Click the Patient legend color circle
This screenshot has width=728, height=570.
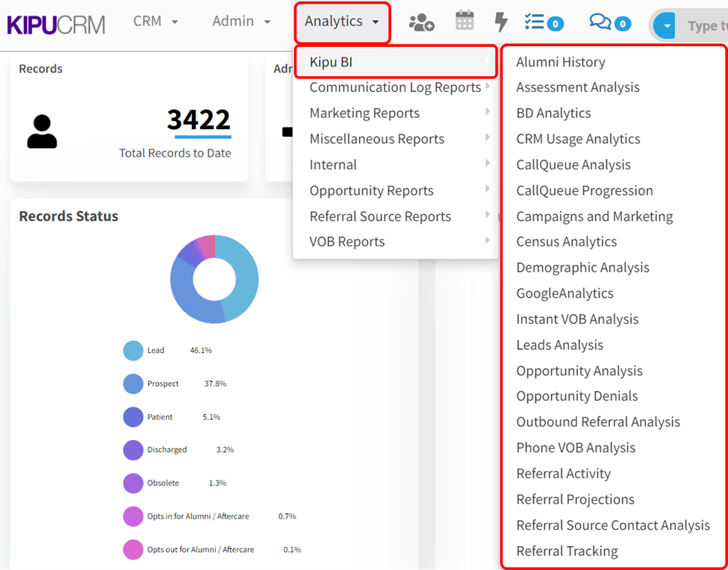[133, 417]
